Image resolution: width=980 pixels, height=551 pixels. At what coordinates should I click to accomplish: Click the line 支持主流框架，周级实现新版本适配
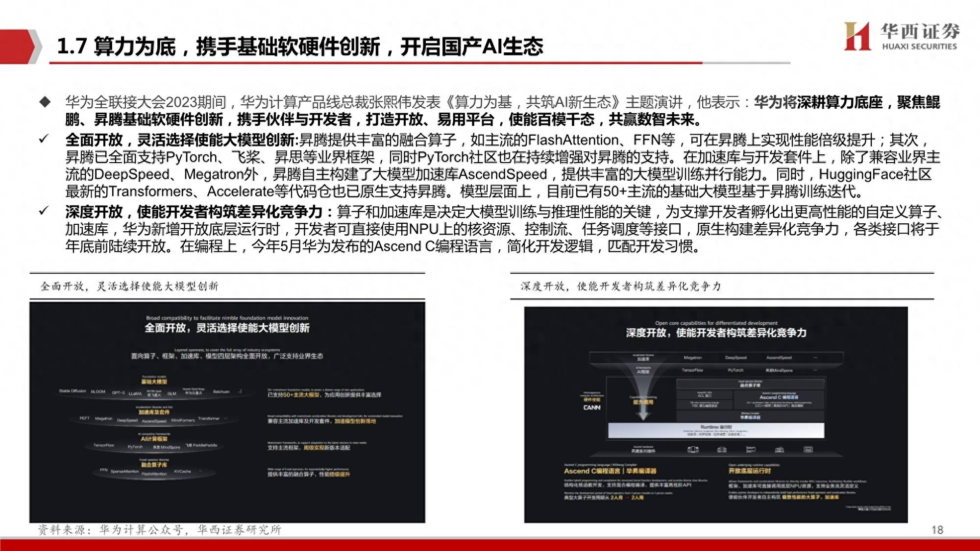[309, 448]
